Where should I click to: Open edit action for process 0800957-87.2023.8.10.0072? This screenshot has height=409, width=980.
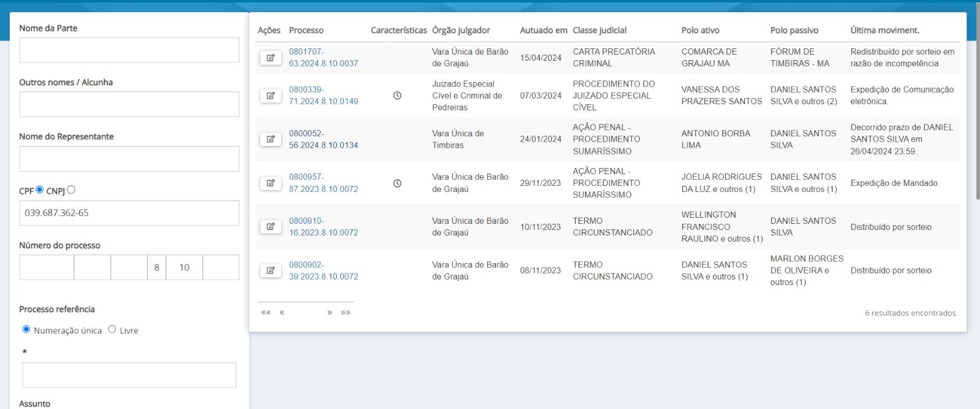pos(270,183)
